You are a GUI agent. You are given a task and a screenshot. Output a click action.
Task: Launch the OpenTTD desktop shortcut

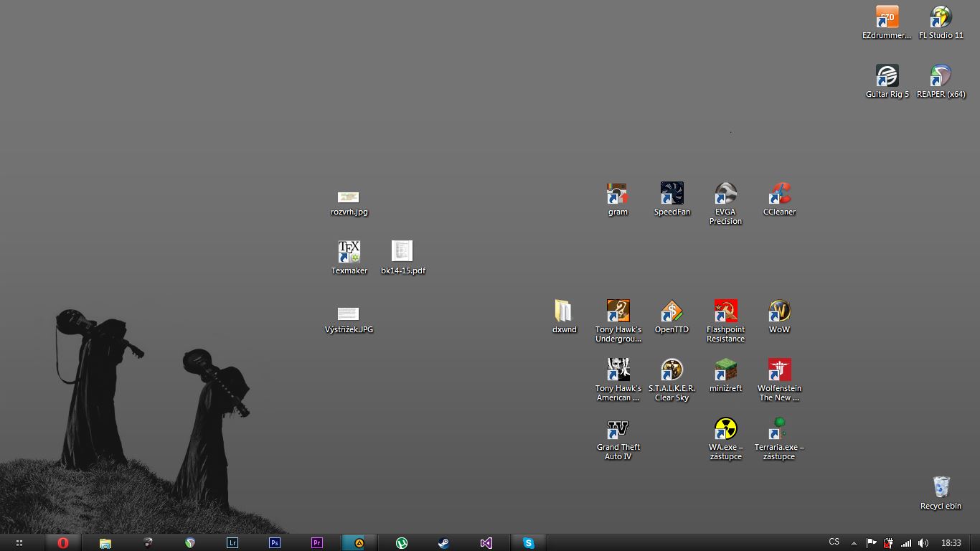pyautogui.click(x=672, y=316)
